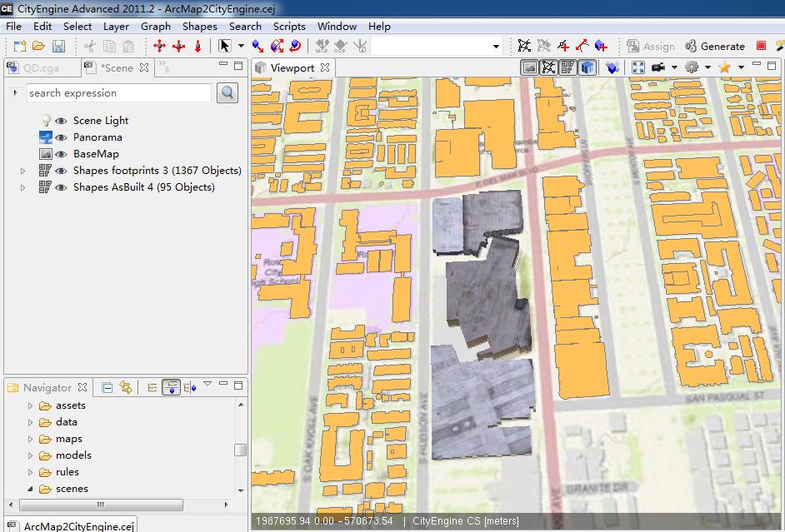785x532 pixels.
Task: Toggle models visibility in viewport
Action: [587, 67]
